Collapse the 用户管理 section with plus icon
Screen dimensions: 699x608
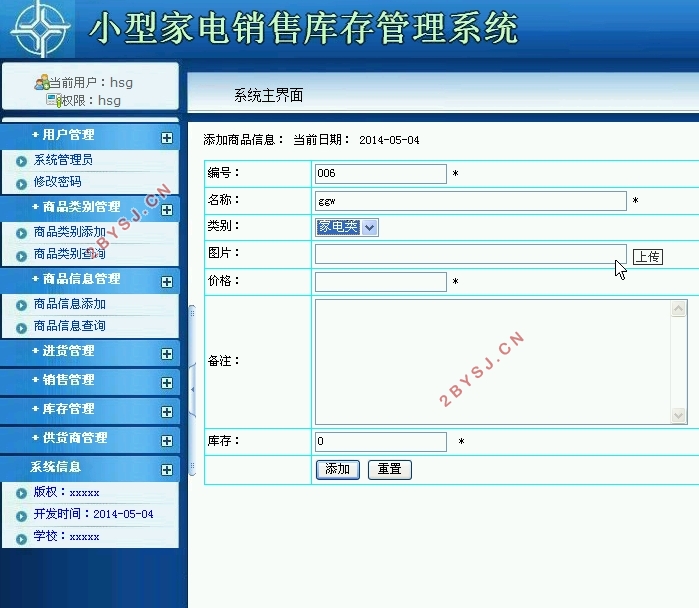[x=166, y=138]
